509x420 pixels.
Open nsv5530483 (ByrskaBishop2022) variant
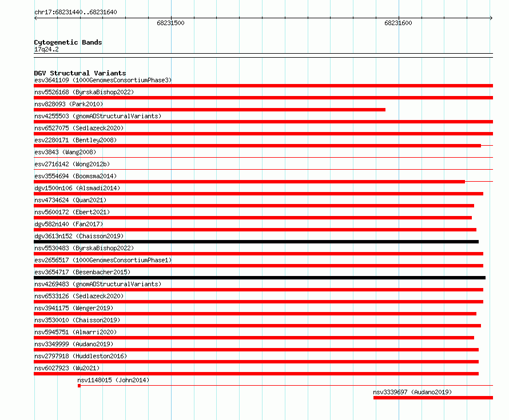84,248
